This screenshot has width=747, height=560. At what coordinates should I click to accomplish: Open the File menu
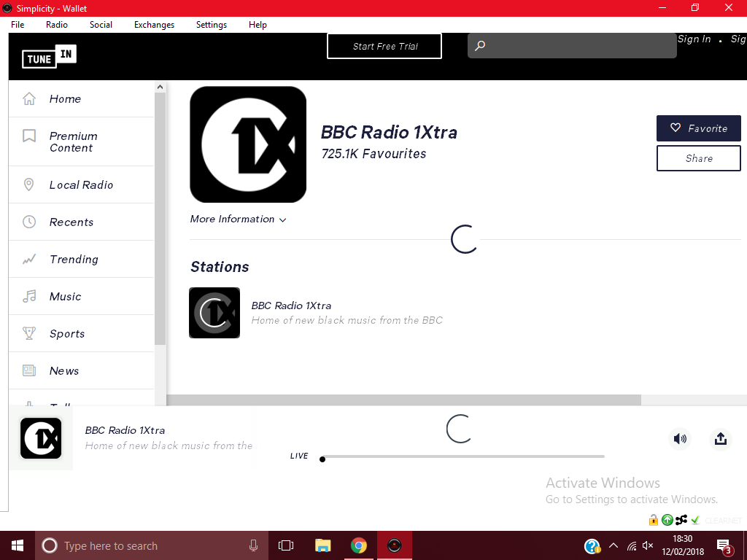(18, 25)
